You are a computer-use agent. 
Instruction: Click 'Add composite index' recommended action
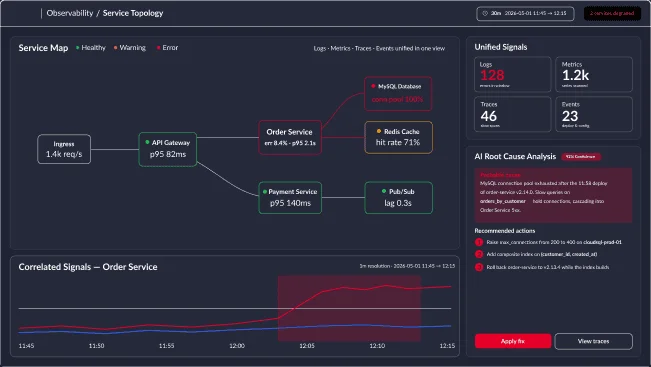tap(542, 254)
